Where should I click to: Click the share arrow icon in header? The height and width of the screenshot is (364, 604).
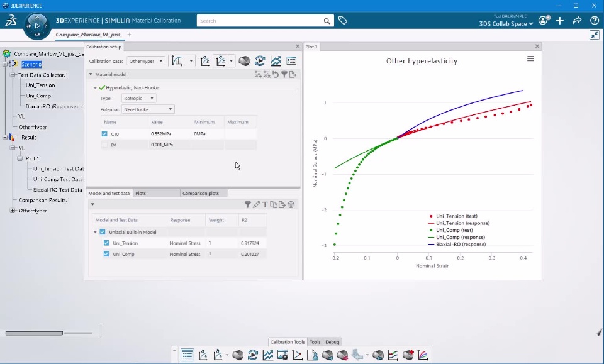(577, 20)
